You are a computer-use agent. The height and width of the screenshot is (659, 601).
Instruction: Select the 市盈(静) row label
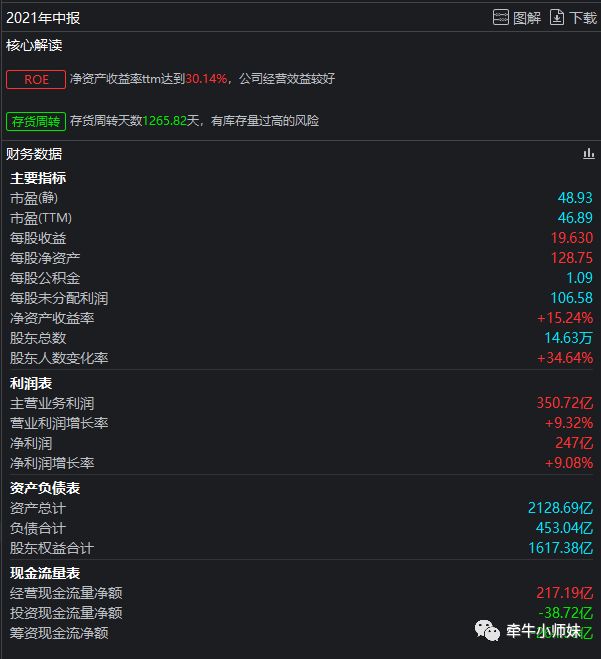[x=34, y=198]
